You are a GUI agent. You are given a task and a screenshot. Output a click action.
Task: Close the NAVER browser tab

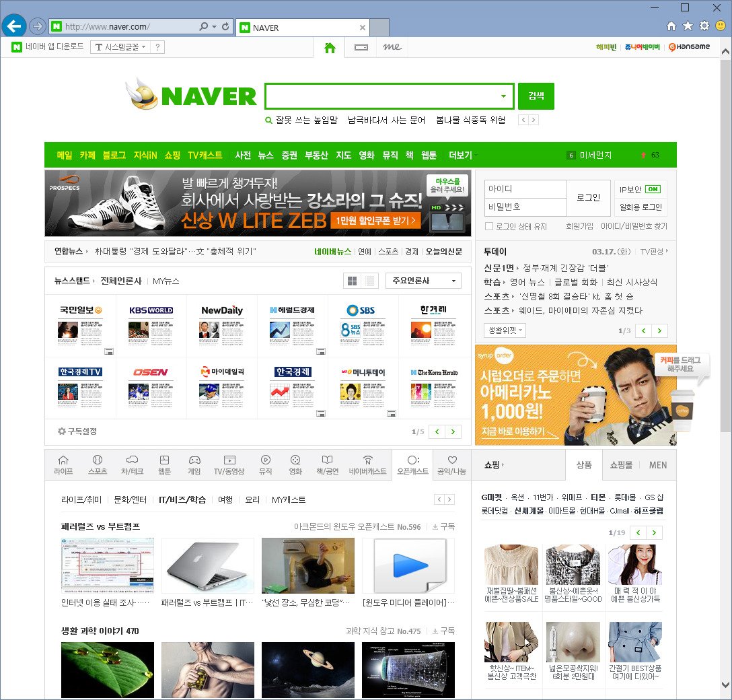click(362, 28)
